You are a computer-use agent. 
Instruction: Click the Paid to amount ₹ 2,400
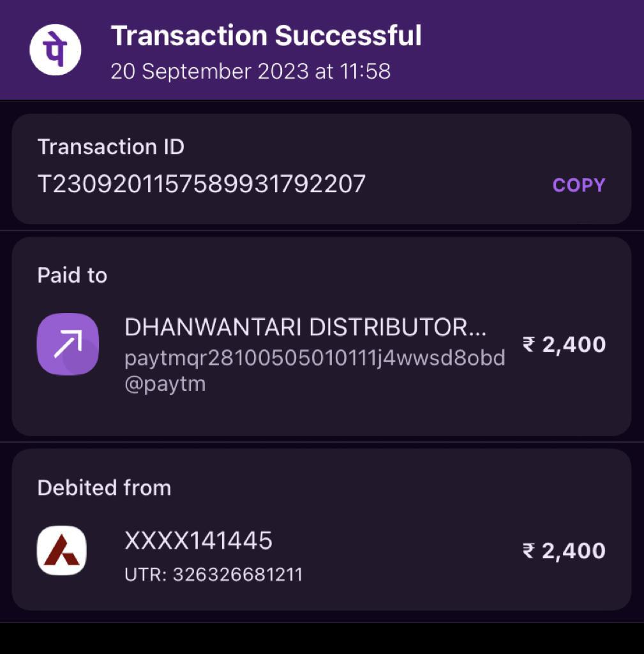click(x=564, y=344)
